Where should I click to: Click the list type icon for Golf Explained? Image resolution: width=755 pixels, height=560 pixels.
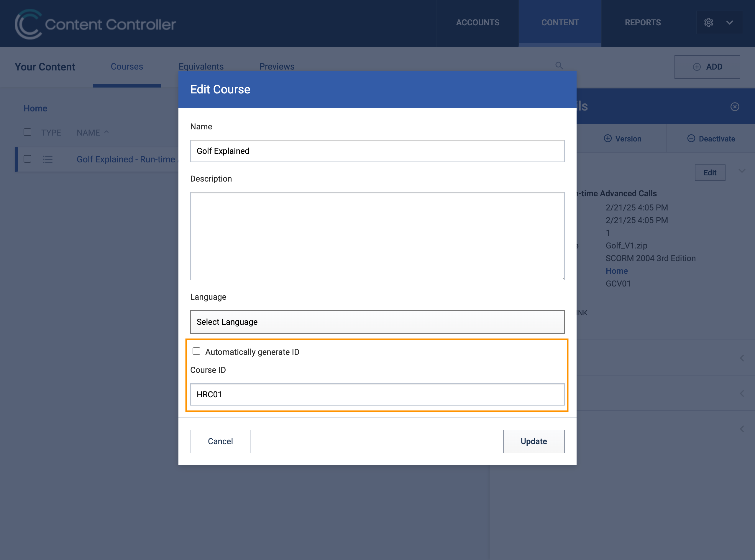(47, 159)
